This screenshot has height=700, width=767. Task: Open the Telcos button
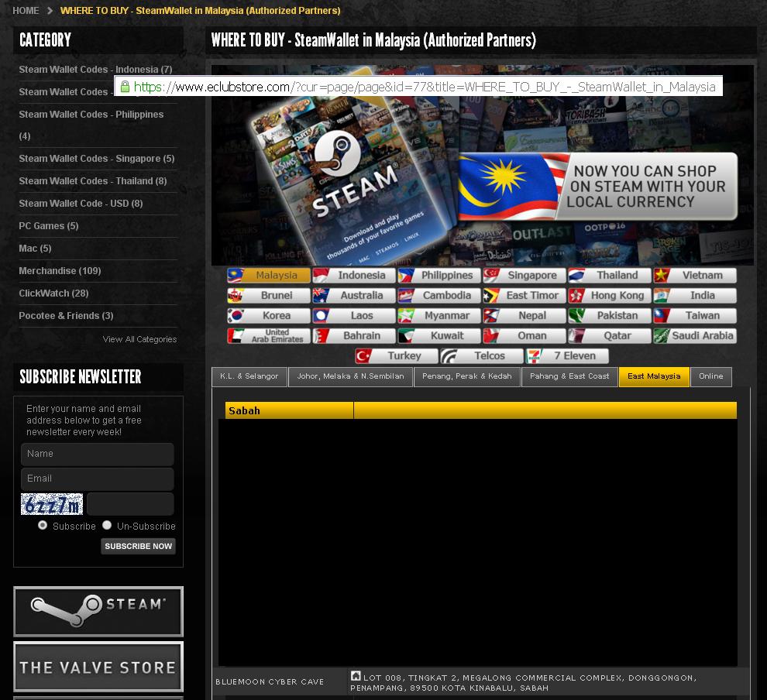point(481,356)
